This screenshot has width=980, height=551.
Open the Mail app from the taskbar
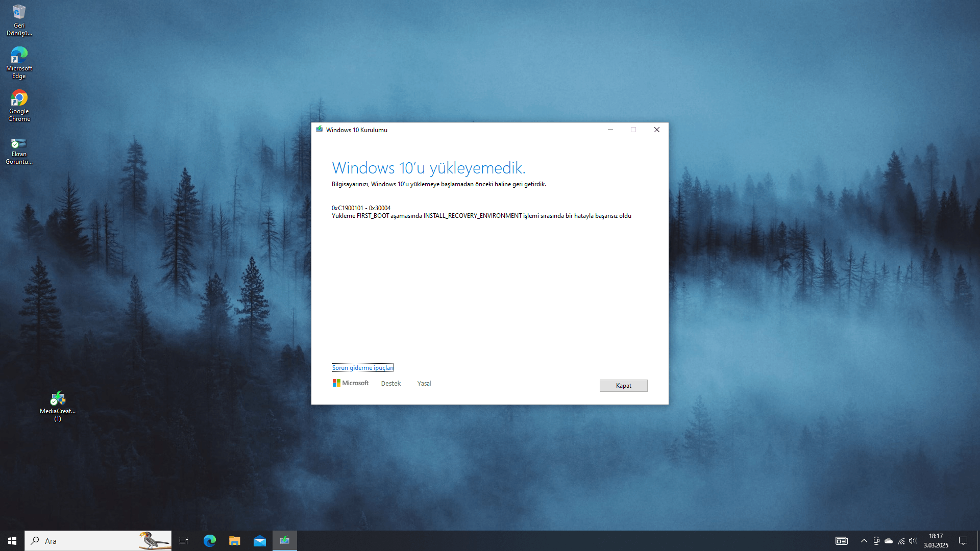pyautogui.click(x=260, y=541)
